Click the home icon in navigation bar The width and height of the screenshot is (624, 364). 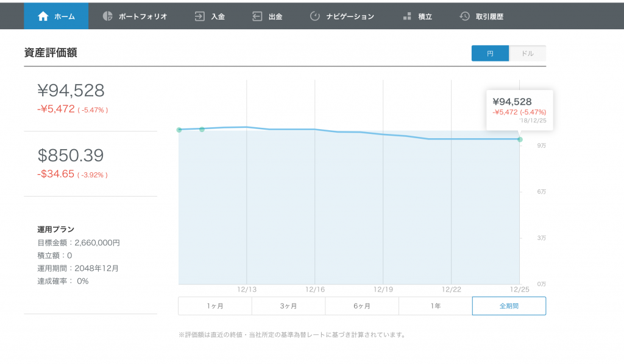coord(43,16)
